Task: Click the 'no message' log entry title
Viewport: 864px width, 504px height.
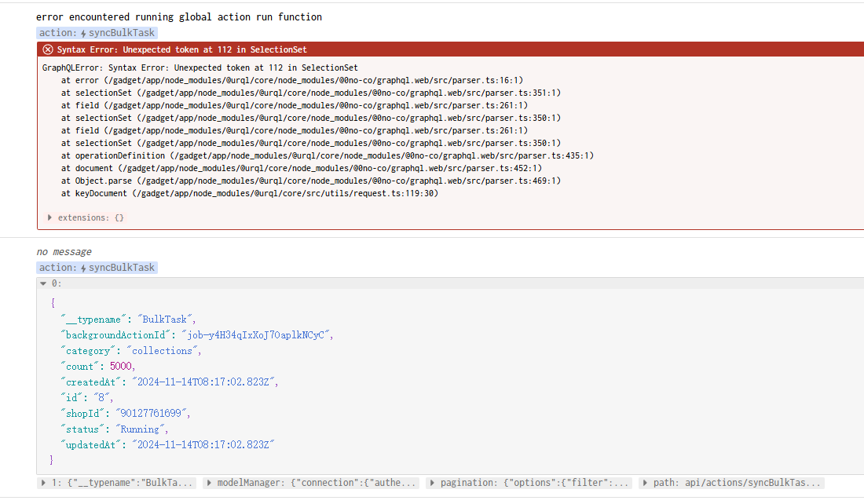Action: (x=64, y=252)
